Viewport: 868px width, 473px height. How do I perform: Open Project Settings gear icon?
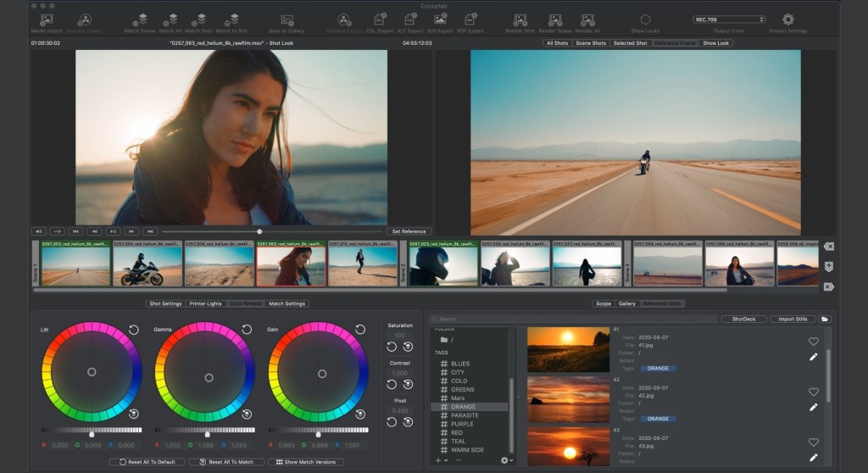787,19
